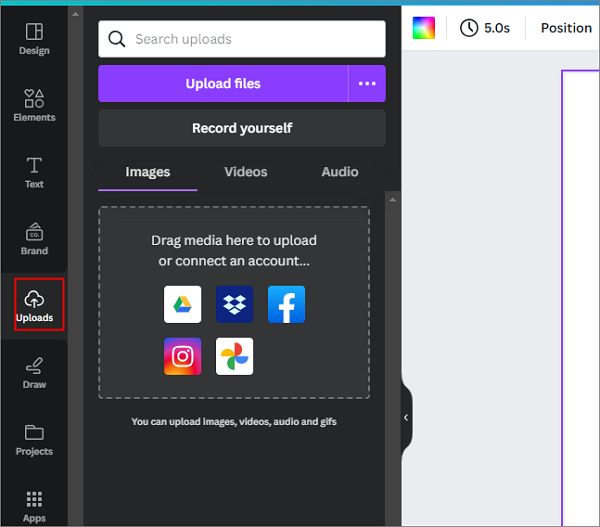Viewport: 600px width, 527px height.
Task: Open the Projects sidebar panel
Action: tap(34, 439)
